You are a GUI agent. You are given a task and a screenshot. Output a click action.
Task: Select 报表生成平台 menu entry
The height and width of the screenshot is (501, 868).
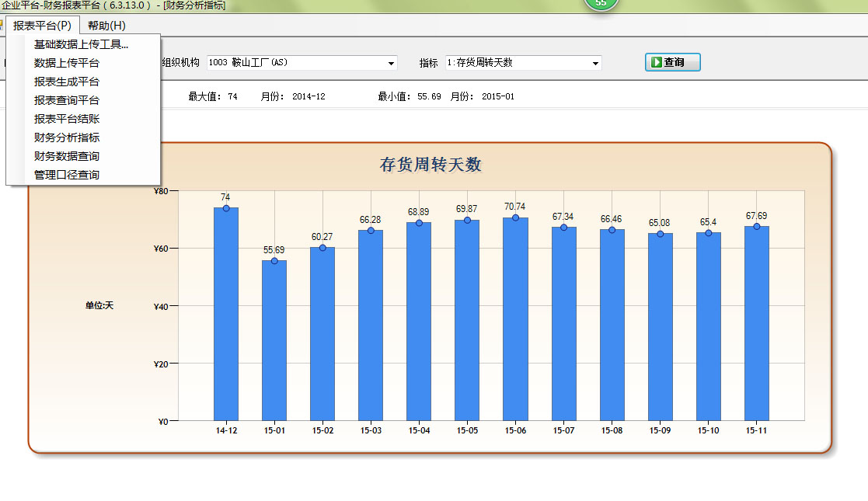click(83, 82)
